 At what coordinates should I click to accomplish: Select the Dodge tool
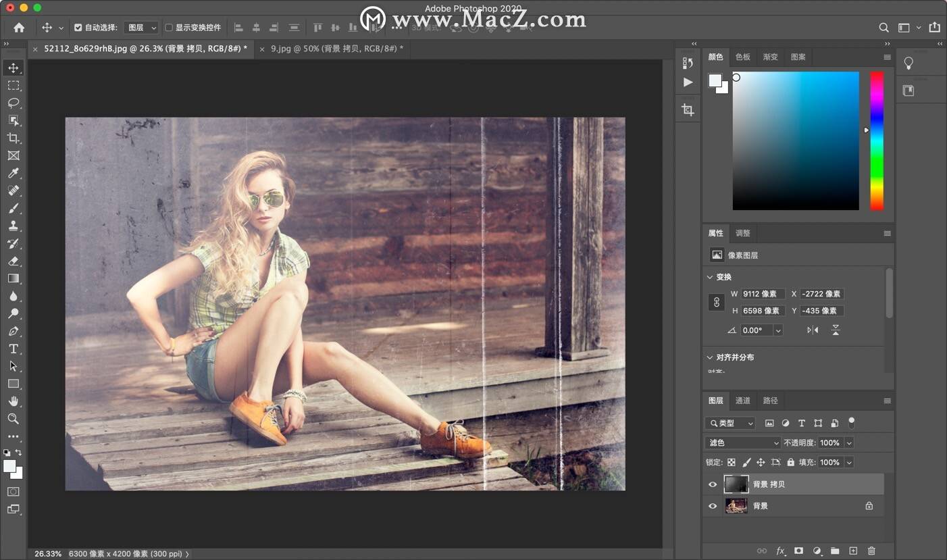[14, 313]
